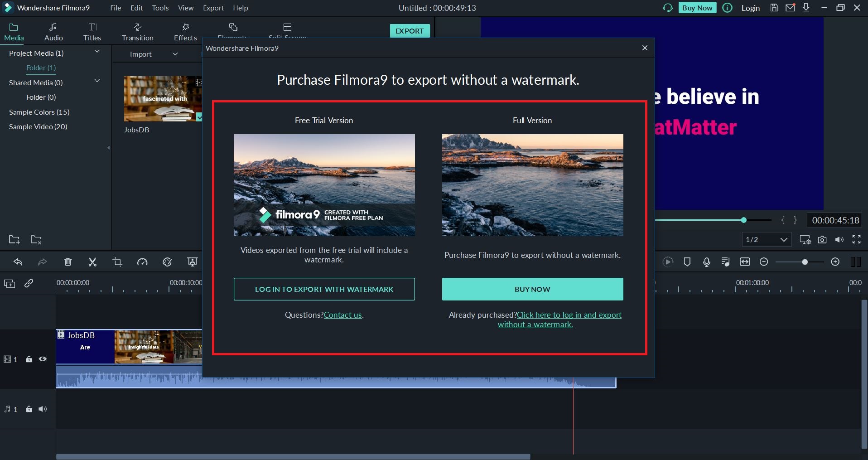Open the Titles tab

pyautogui.click(x=92, y=32)
